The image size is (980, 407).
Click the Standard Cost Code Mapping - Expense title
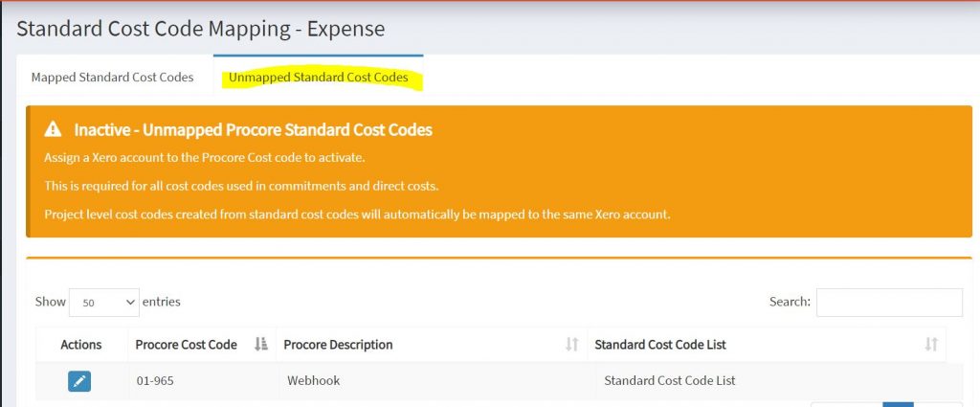[201, 29]
